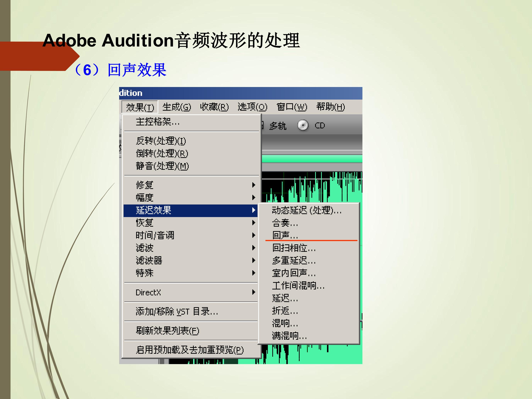This screenshot has width=532, height=399.
Task: Choose 满混响... full reverb effect
Action: tap(309, 336)
